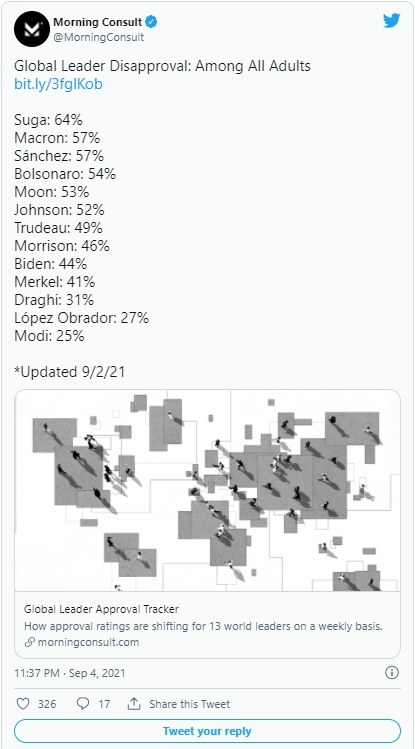The height and width of the screenshot is (749, 415).
Task: Click the Tweet your reply button
Action: (207, 731)
